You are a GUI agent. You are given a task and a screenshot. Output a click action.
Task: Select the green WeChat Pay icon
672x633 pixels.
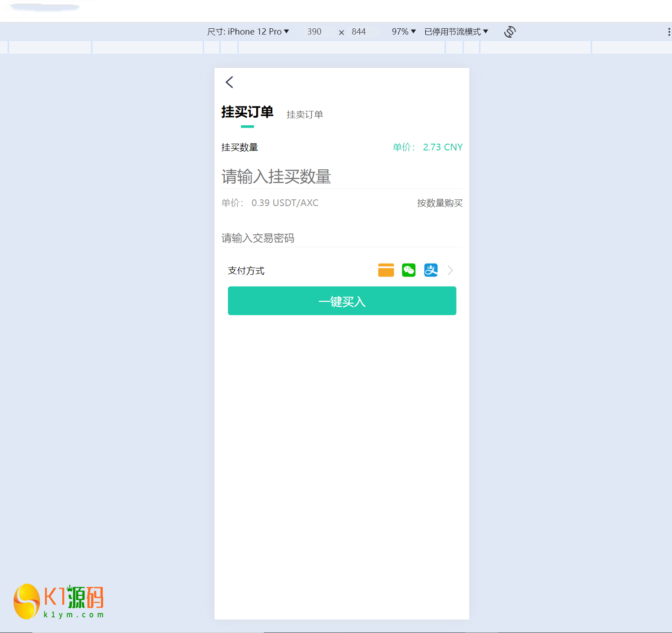tap(409, 270)
